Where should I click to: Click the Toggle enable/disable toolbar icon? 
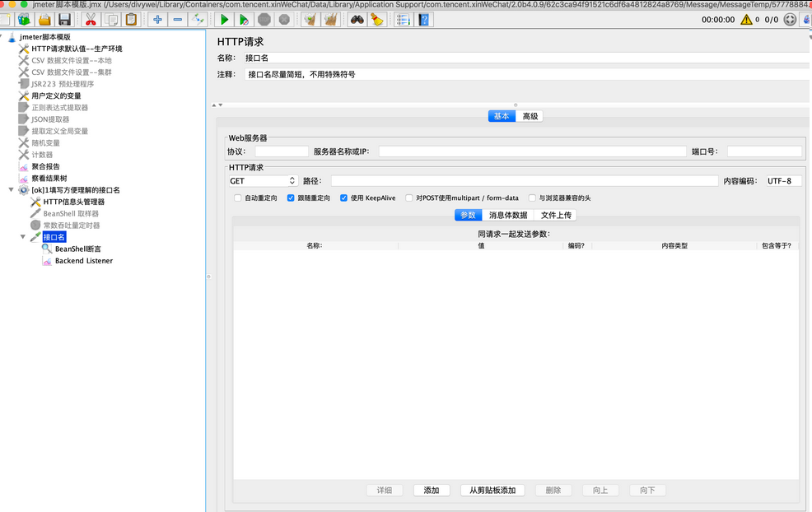[198, 20]
